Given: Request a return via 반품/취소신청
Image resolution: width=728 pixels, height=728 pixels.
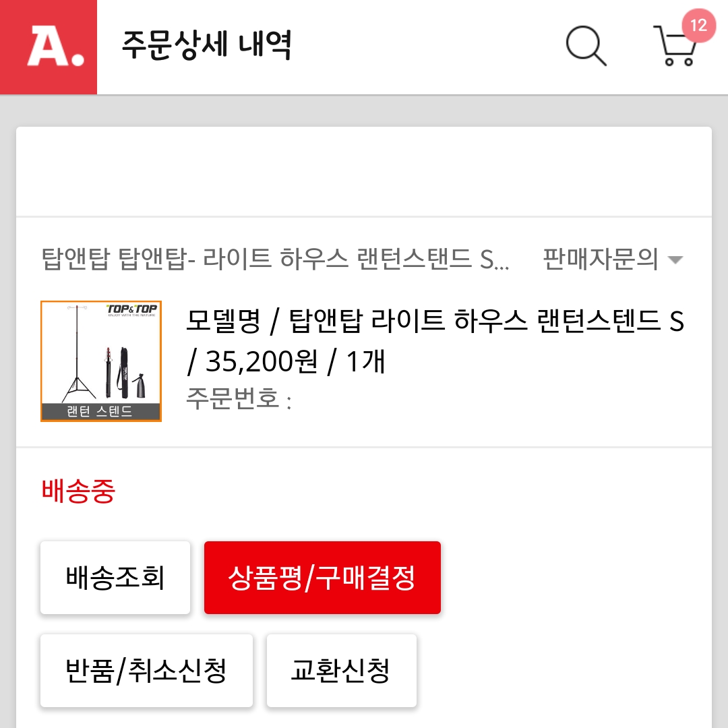Looking at the screenshot, I should [x=146, y=671].
